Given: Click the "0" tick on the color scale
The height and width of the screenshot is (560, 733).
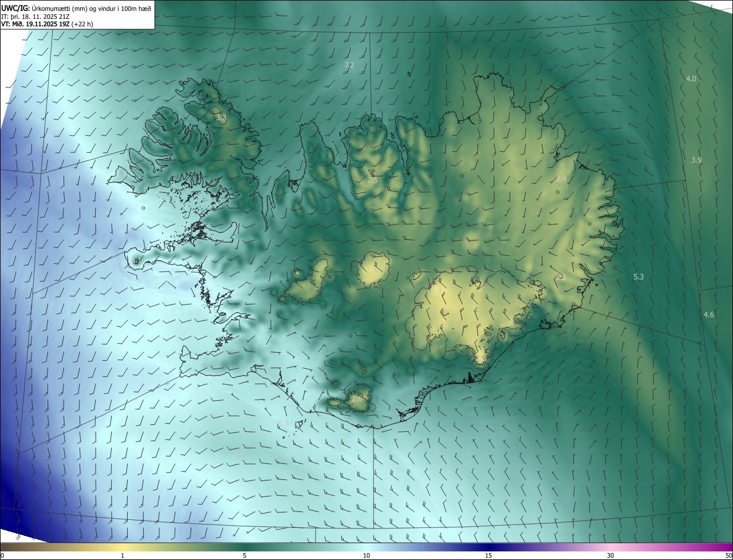Looking at the screenshot, I should [2, 555].
